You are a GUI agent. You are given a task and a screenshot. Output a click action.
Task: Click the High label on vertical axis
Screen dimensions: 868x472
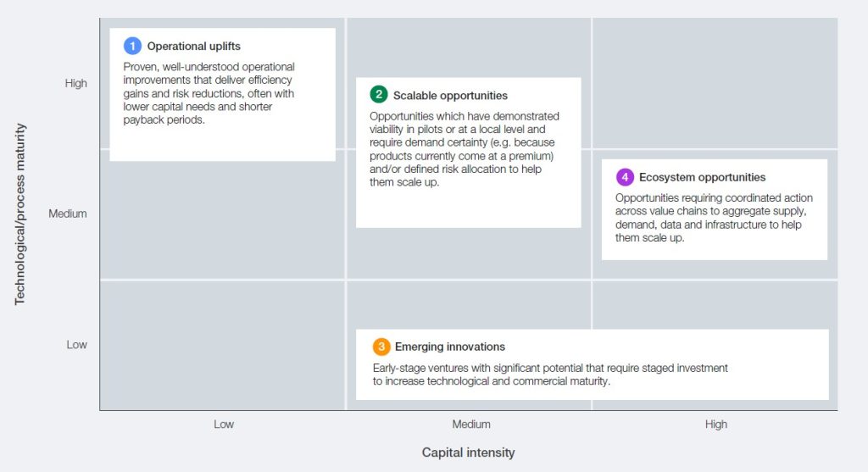[76, 83]
